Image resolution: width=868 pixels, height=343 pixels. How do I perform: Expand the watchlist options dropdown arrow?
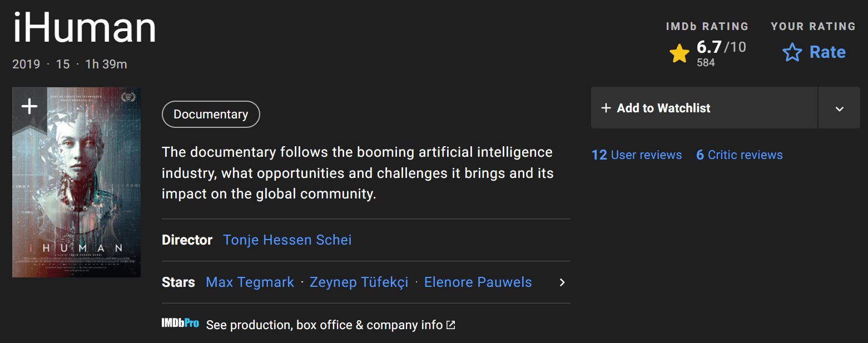(839, 107)
